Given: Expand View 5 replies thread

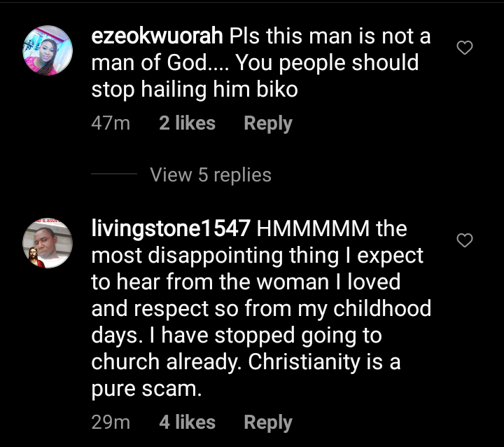Looking at the screenshot, I should 211,175.
